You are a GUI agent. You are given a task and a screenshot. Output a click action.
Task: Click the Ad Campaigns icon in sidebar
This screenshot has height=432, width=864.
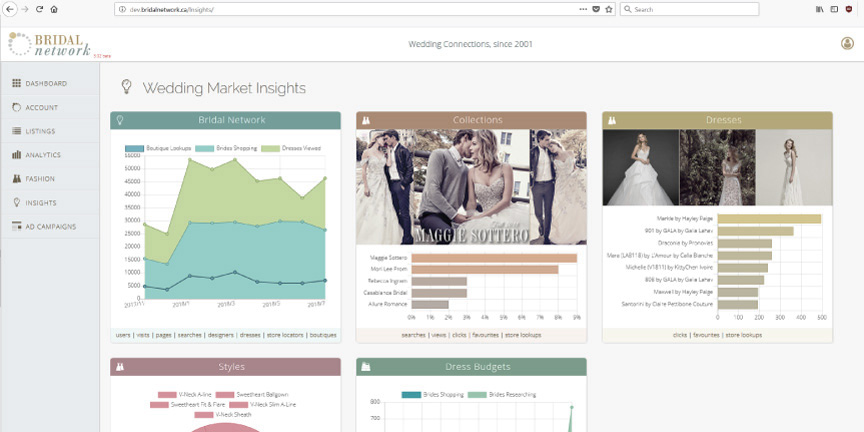[17, 226]
